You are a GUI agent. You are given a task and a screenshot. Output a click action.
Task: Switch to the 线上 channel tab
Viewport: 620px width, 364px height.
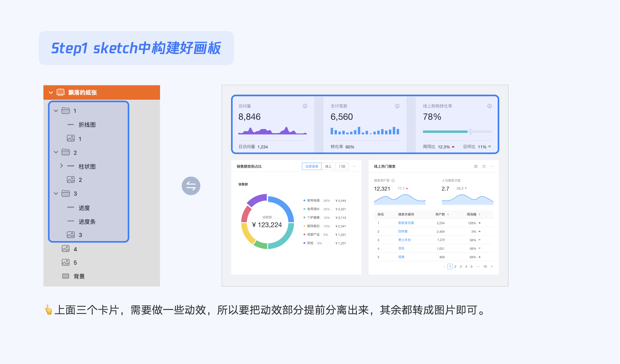tap(328, 167)
